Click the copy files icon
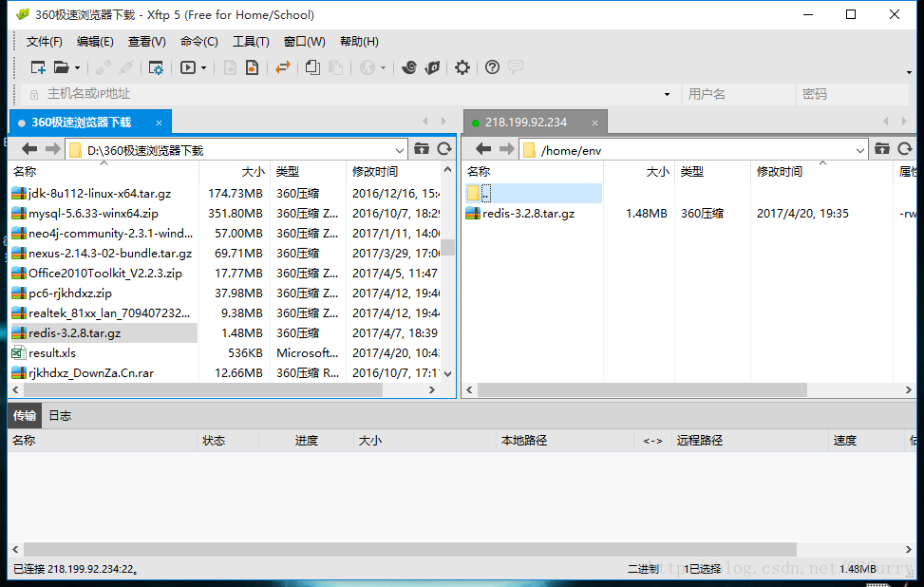The image size is (924, 587). pyautogui.click(x=313, y=67)
